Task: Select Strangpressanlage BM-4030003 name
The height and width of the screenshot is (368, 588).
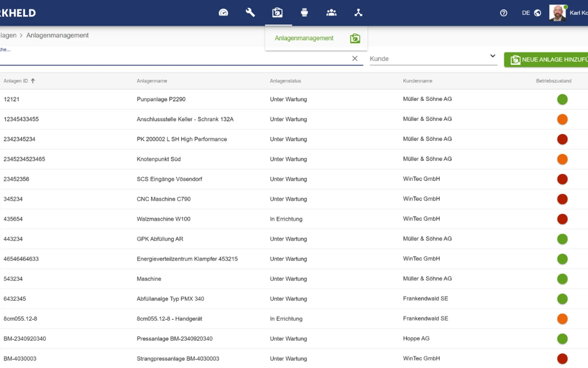Action: point(178,359)
